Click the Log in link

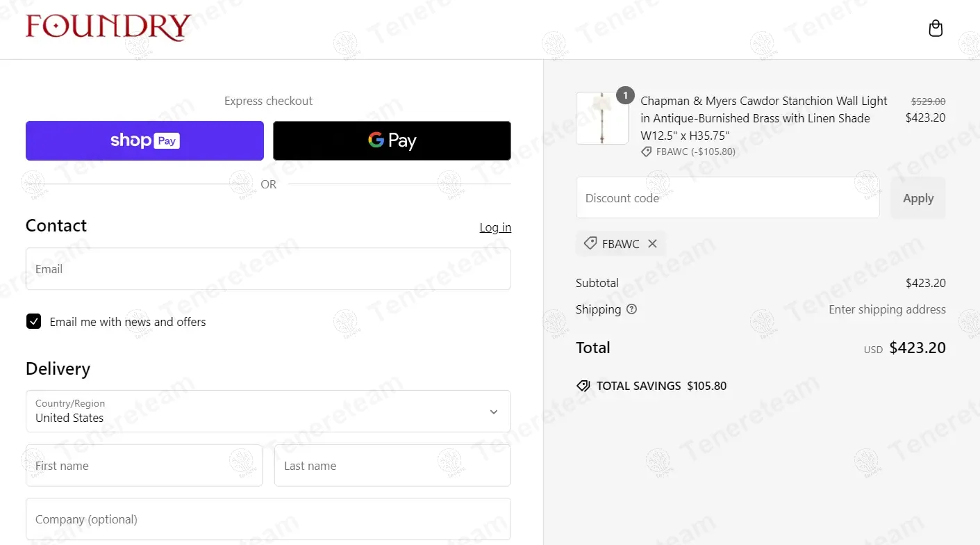pos(495,227)
